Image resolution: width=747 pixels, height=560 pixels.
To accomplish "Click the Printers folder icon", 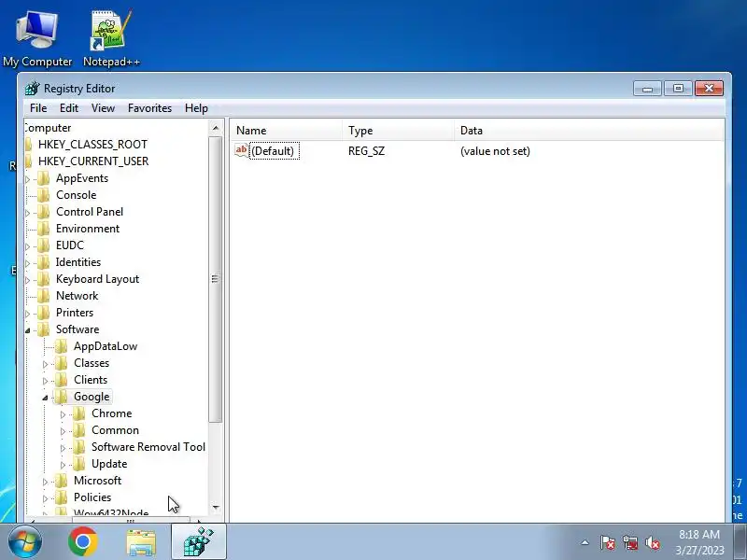I will (43, 313).
